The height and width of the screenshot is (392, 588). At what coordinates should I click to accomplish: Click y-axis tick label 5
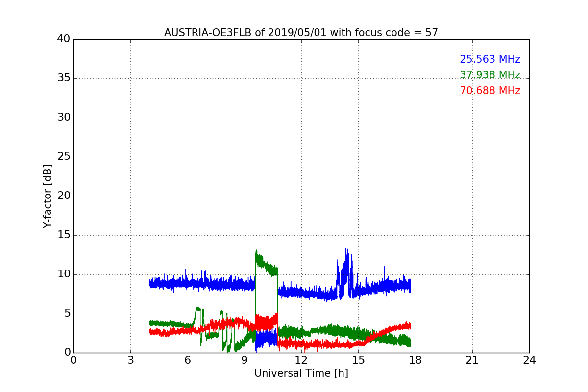tap(67, 314)
